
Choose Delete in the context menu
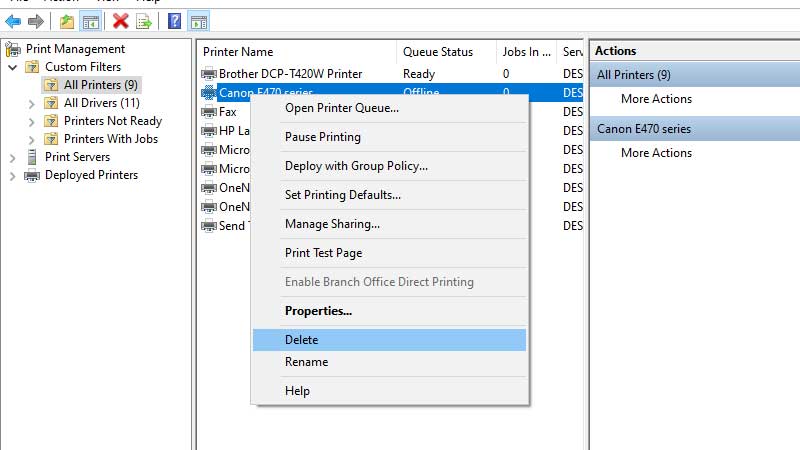pyautogui.click(x=389, y=340)
